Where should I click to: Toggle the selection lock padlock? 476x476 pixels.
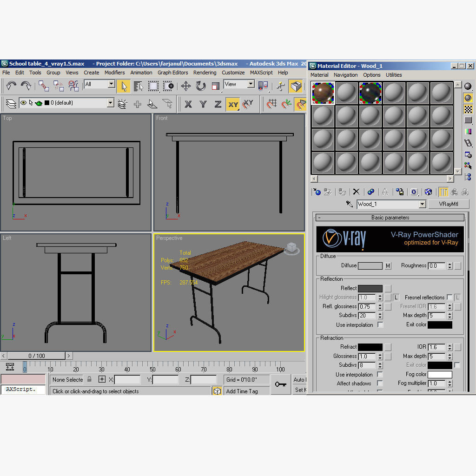coord(89,379)
